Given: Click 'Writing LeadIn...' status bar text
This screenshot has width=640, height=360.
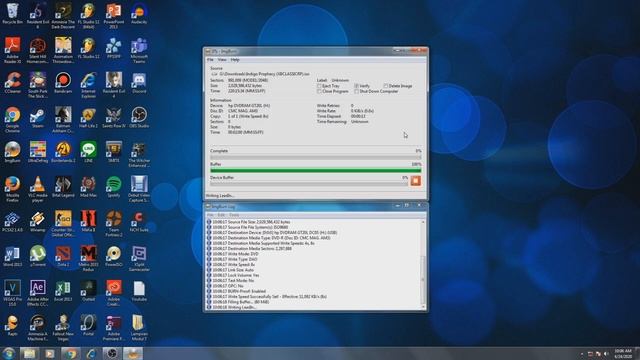Looking at the screenshot, I should [x=220, y=196].
